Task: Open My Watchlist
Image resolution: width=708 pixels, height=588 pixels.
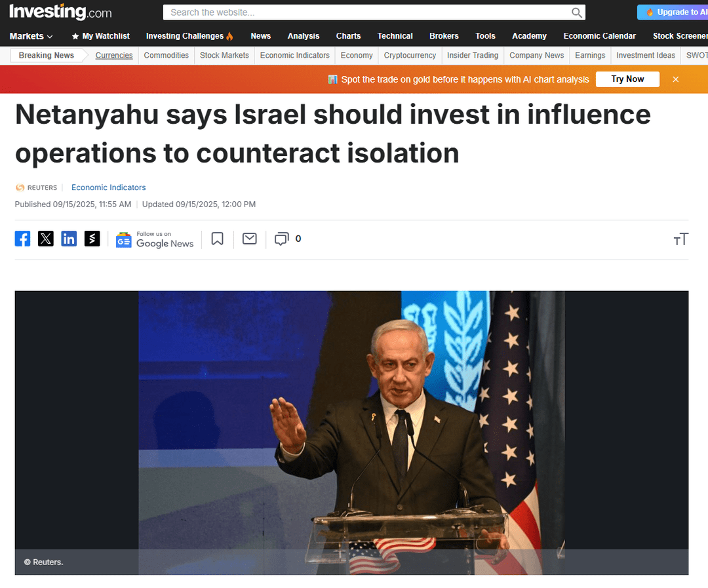Action: 101,36
